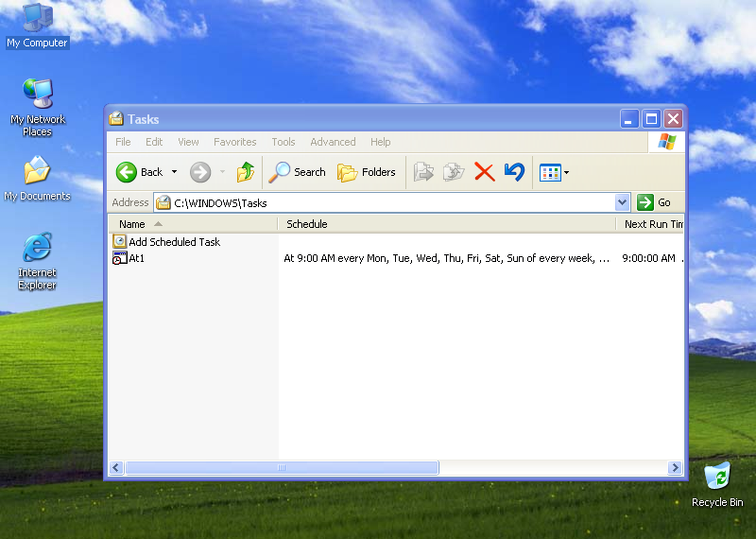Screen dimensions: 756x539
Task: Open the View menu
Action: click(x=188, y=142)
